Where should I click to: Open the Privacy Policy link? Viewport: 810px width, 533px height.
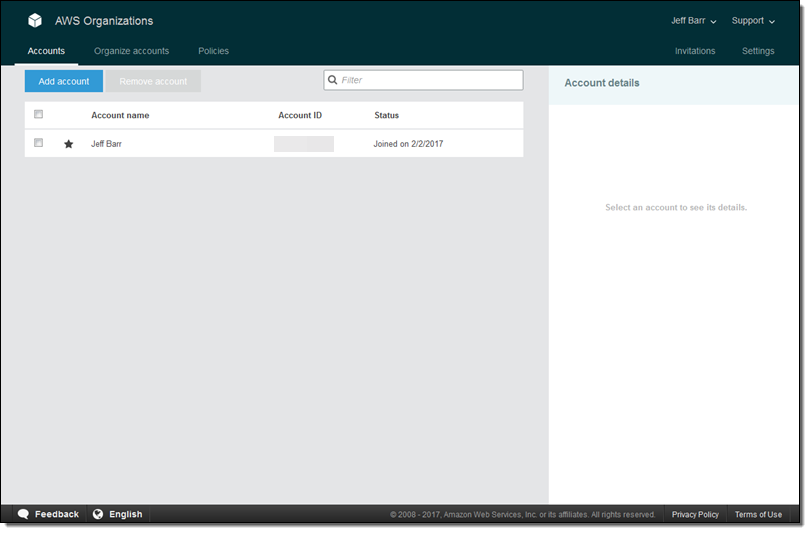tap(695, 514)
